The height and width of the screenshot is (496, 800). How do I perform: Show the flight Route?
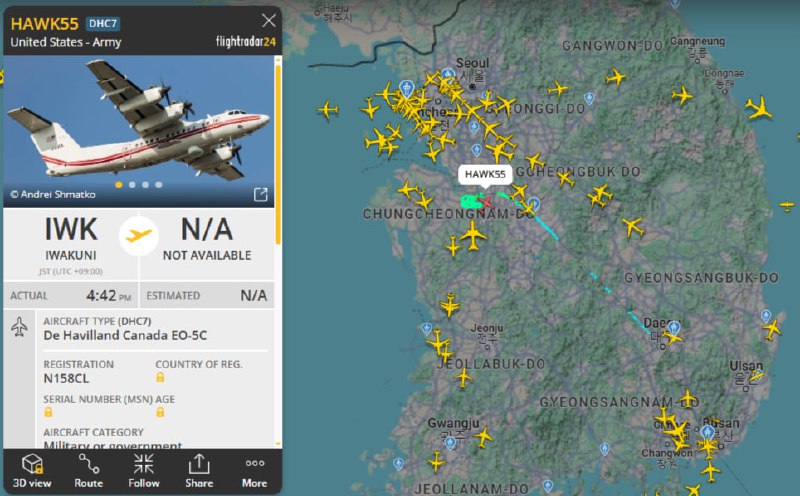(89, 471)
